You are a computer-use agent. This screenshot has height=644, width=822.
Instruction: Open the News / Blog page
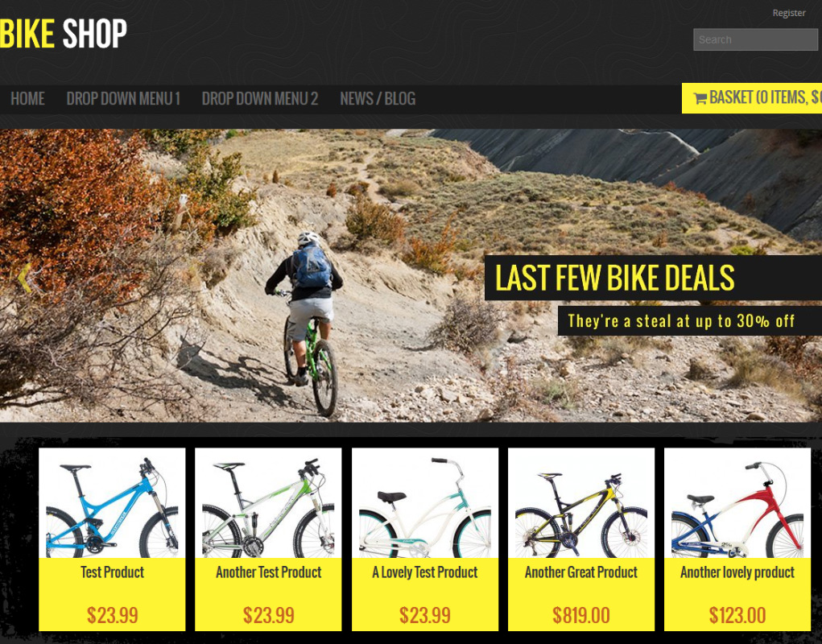[378, 98]
